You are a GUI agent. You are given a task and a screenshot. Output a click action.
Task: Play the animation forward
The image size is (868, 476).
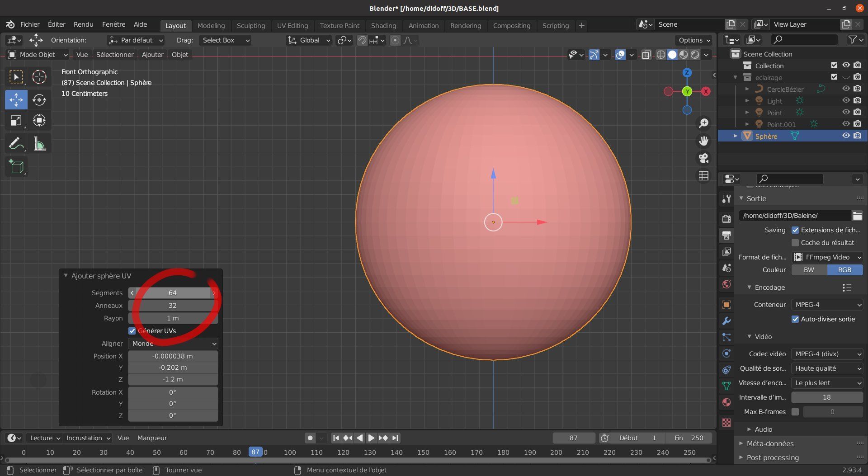(371, 438)
